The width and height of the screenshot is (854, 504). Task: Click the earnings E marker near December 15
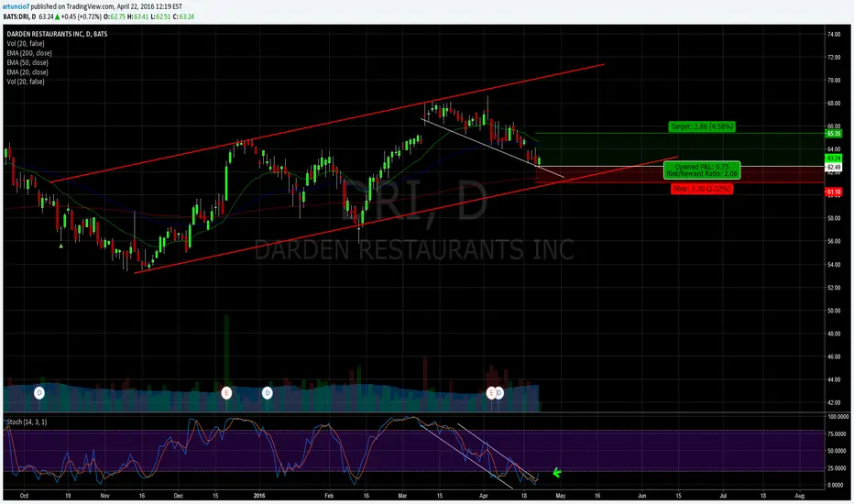tap(226, 393)
